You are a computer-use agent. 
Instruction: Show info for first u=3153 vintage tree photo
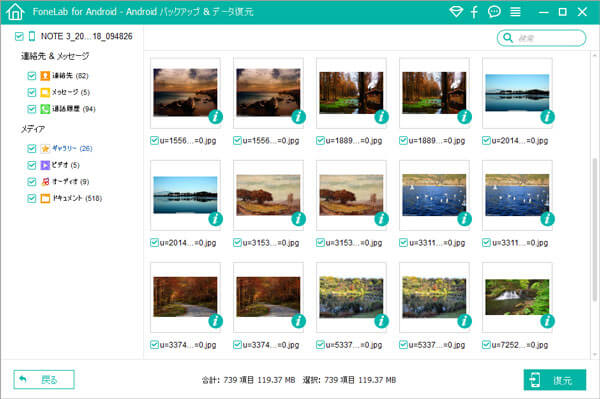298,219
